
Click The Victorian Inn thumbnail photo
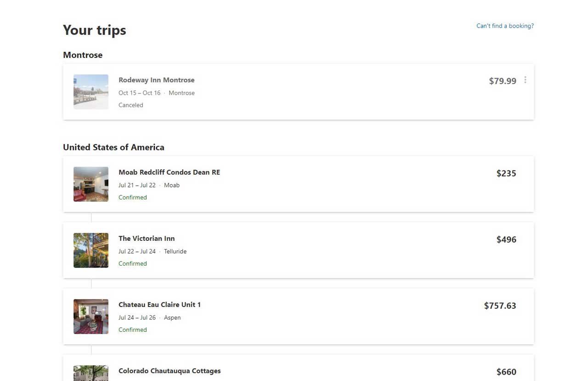[x=91, y=250]
